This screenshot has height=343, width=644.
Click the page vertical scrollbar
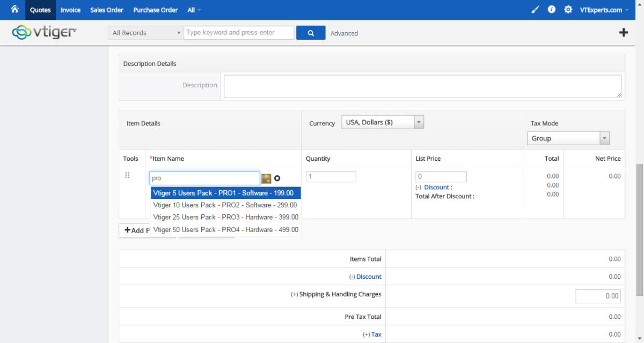tap(640, 230)
